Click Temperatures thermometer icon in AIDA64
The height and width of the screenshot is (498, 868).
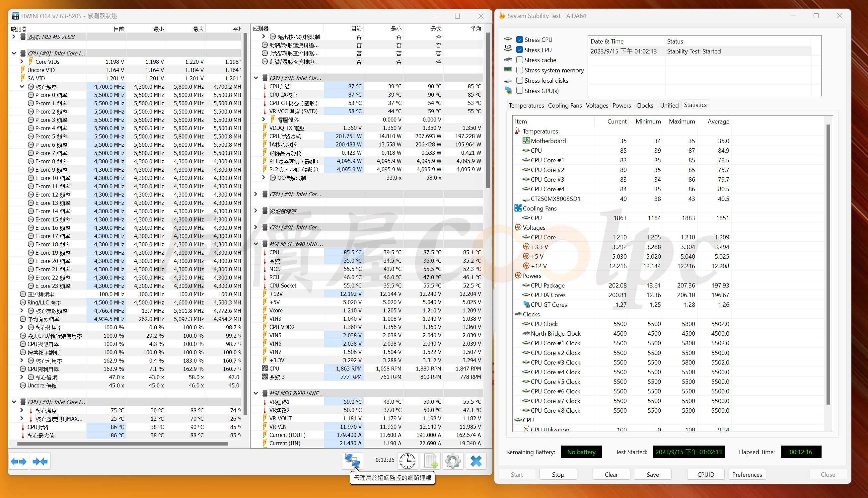click(x=518, y=131)
